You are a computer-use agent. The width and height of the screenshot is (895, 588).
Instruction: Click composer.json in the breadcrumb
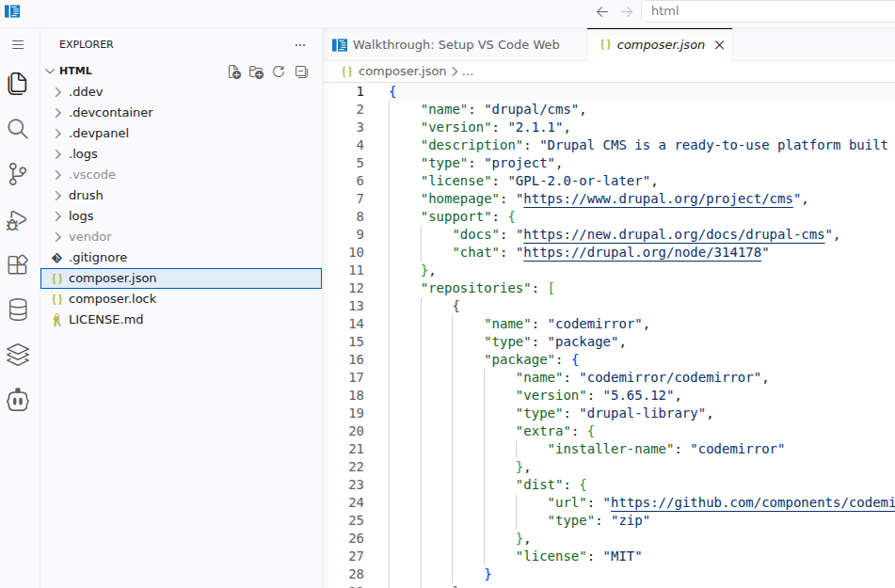pyautogui.click(x=402, y=72)
